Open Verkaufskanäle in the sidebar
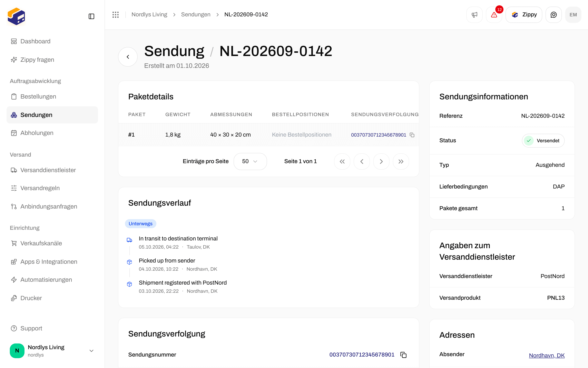This screenshot has width=588, height=368. (x=52, y=243)
